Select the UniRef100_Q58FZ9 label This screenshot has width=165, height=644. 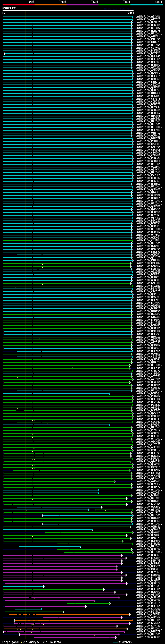coord(148,583)
